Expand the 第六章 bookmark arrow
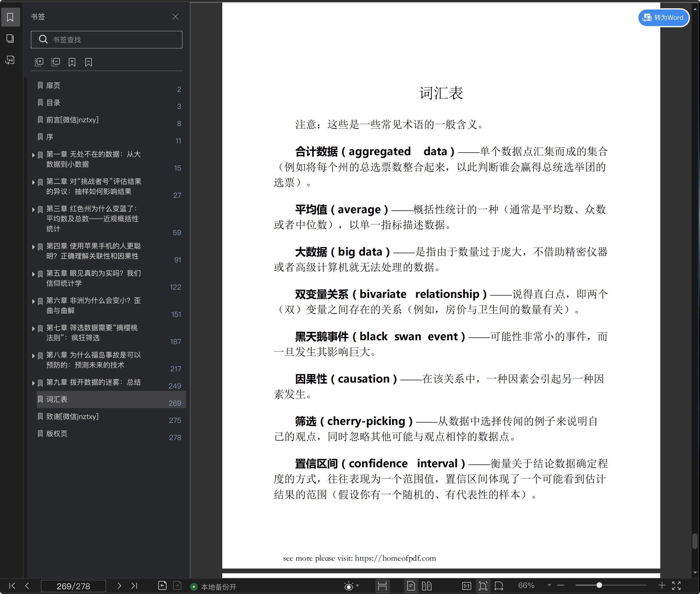Screen dimensions: 700x594 click(x=33, y=301)
